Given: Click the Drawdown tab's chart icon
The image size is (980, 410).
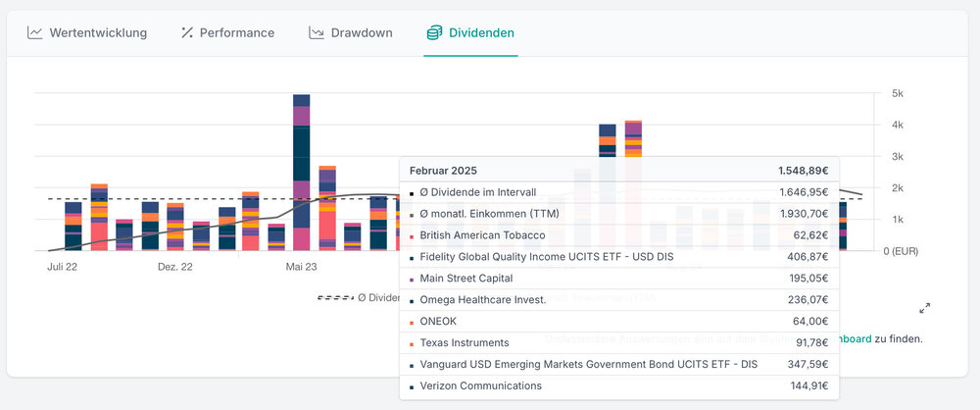Looking at the screenshot, I should 317,33.
